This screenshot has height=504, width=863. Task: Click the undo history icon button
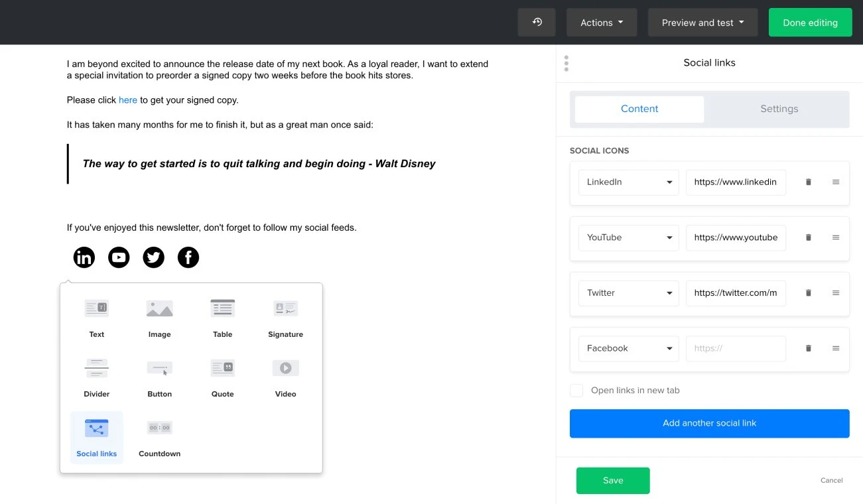[537, 23]
